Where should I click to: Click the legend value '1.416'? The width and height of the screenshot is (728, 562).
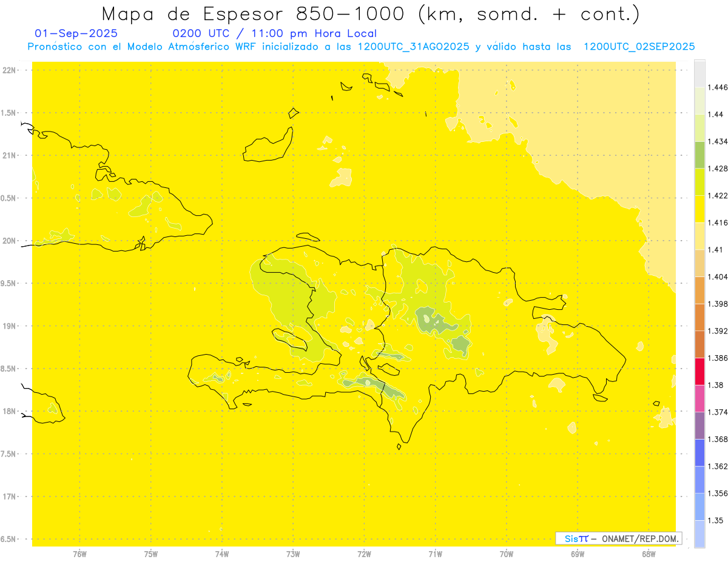(718, 222)
